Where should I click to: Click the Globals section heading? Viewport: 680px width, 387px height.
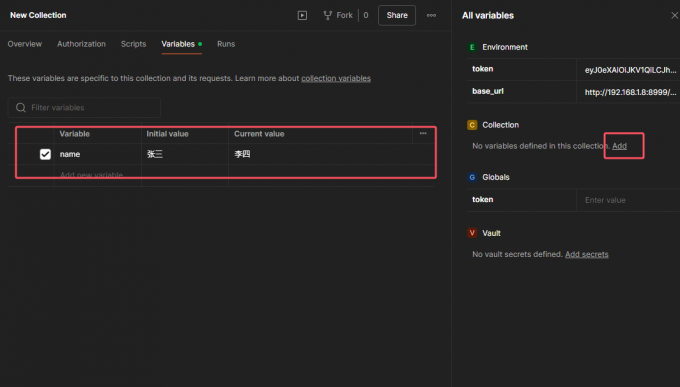tap(496, 177)
